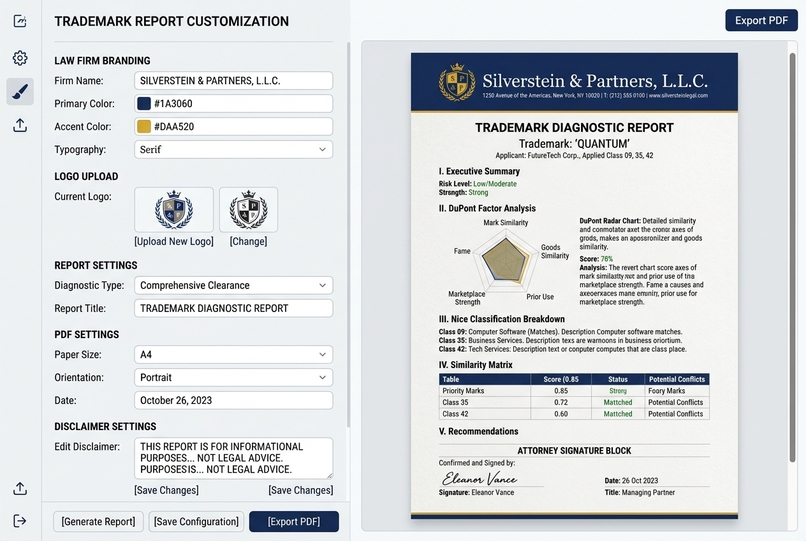Select the brush customization icon in sidebar
This screenshot has width=806, height=541.
[x=20, y=92]
